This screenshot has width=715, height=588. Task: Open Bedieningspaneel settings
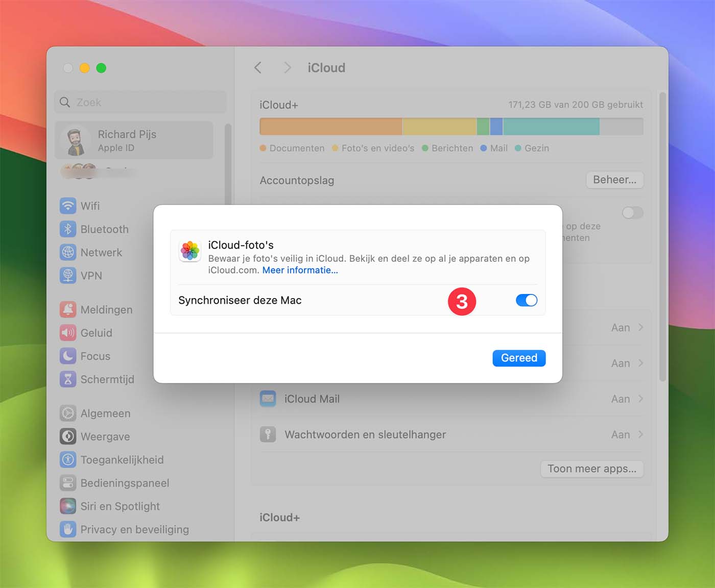(125, 483)
